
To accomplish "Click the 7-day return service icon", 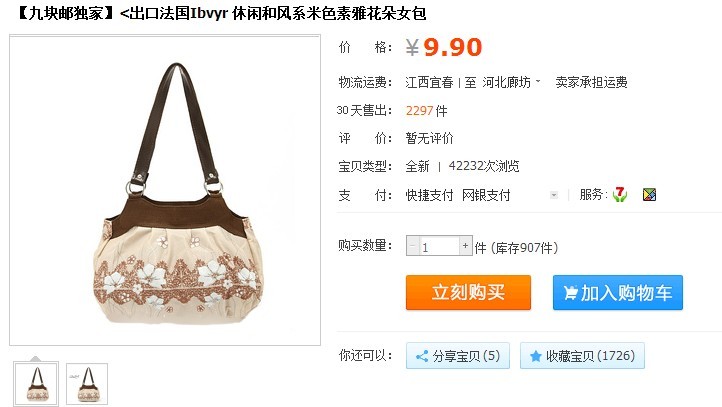I will click(x=620, y=195).
